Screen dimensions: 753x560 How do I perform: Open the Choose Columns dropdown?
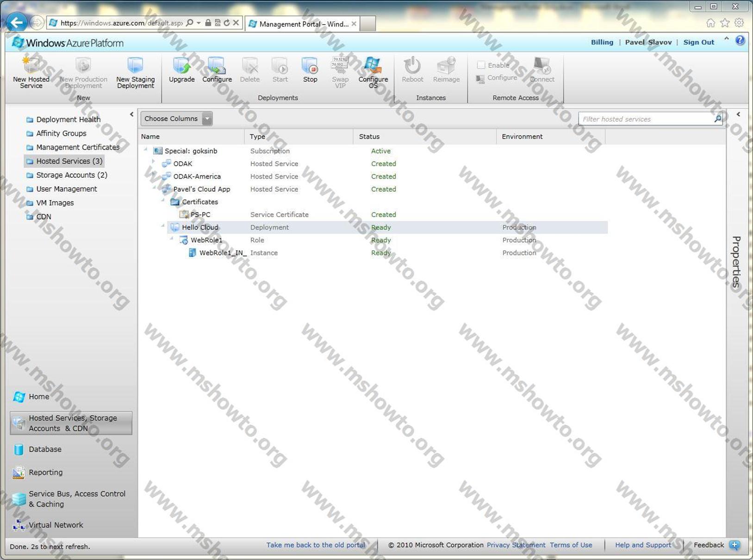tap(176, 118)
